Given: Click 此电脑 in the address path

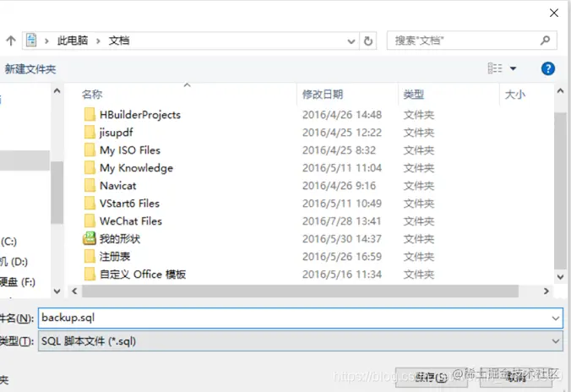Looking at the screenshot, I should pyautogui.click(x=73, y=41).
